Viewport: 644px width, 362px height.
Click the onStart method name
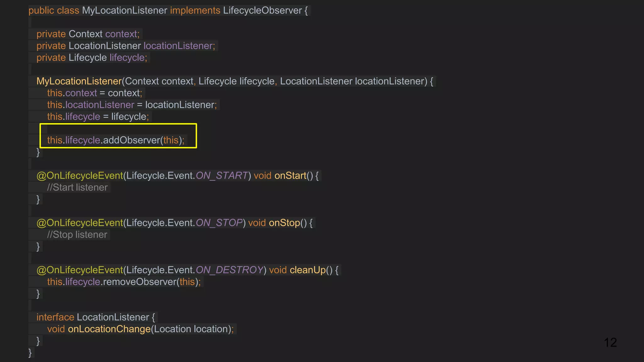coord(290,175)
